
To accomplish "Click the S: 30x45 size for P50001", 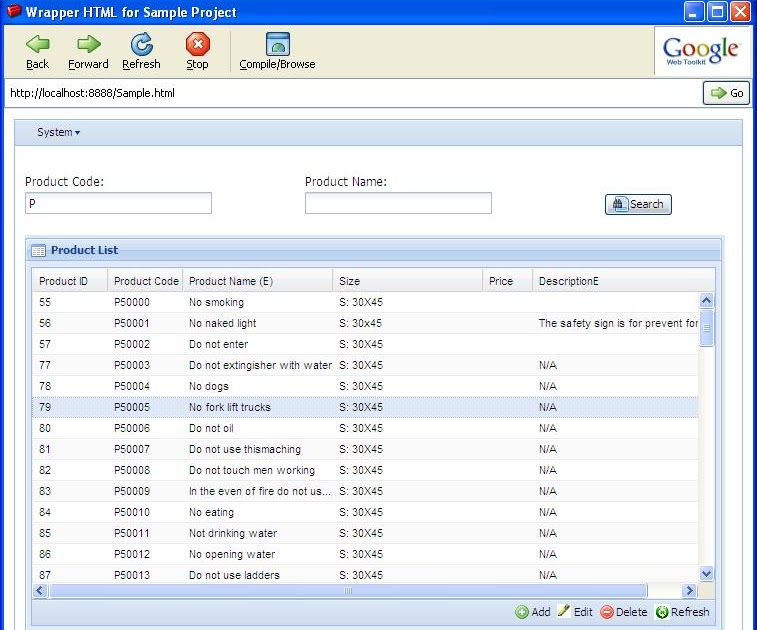I will point(360,323).
